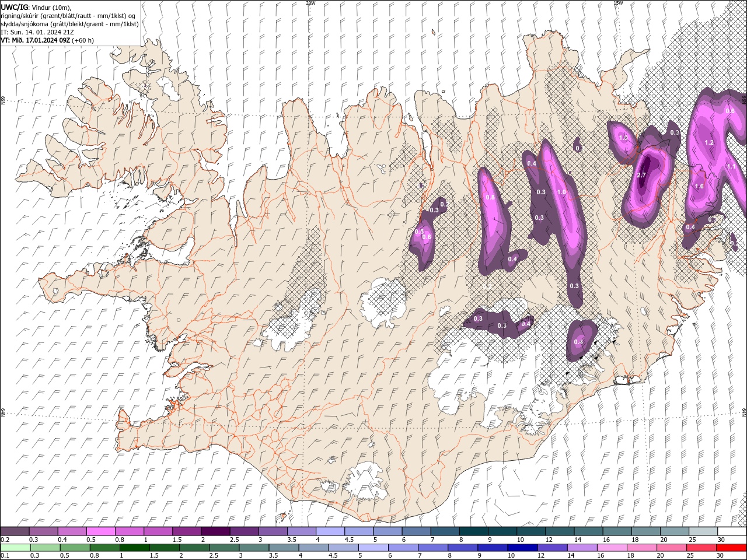Image resolution: width=747 pixels, height=560 pixels.
Task: Click the white upper swatch labeled 30
Action: coord(732,531)
